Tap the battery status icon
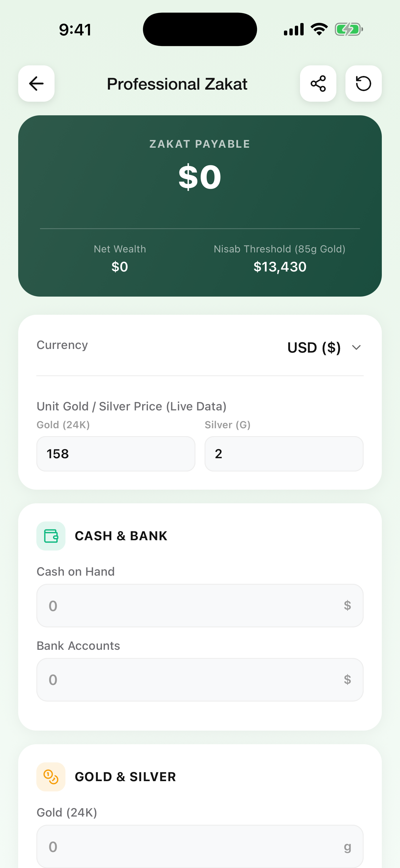 [349, 29]
